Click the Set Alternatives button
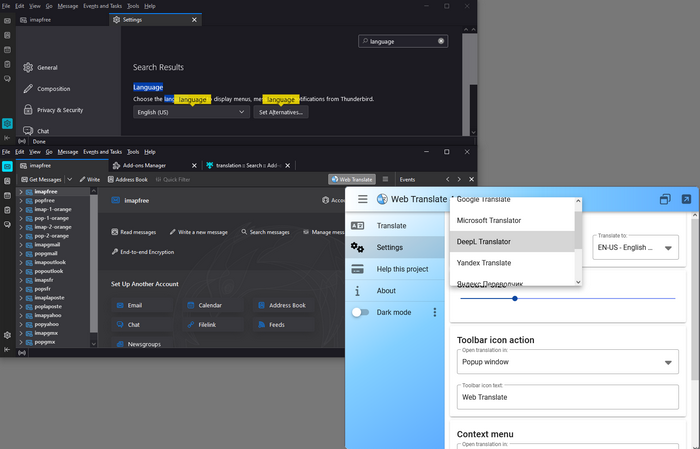This screenshot has height=449, width=700. tap(281, 112)
